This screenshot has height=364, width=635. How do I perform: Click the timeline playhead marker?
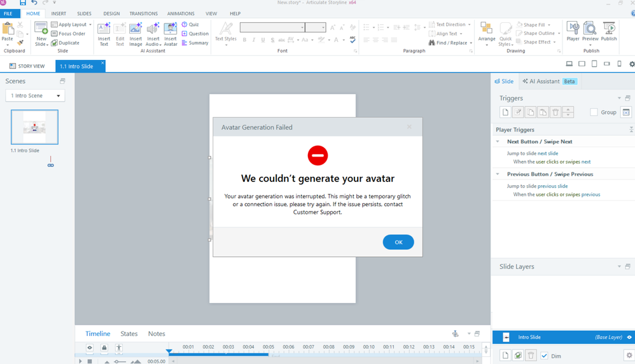click(169, 351)
